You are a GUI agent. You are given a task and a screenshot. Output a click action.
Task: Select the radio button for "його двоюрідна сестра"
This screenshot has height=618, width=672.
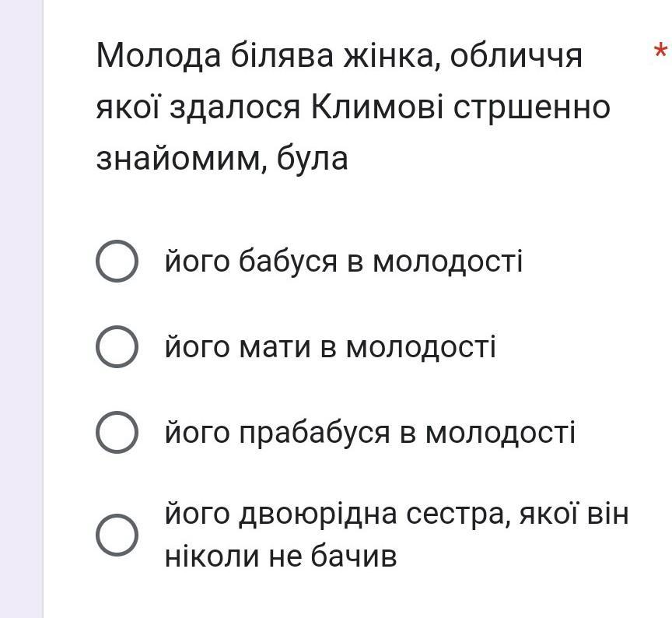tap(117, 535)
